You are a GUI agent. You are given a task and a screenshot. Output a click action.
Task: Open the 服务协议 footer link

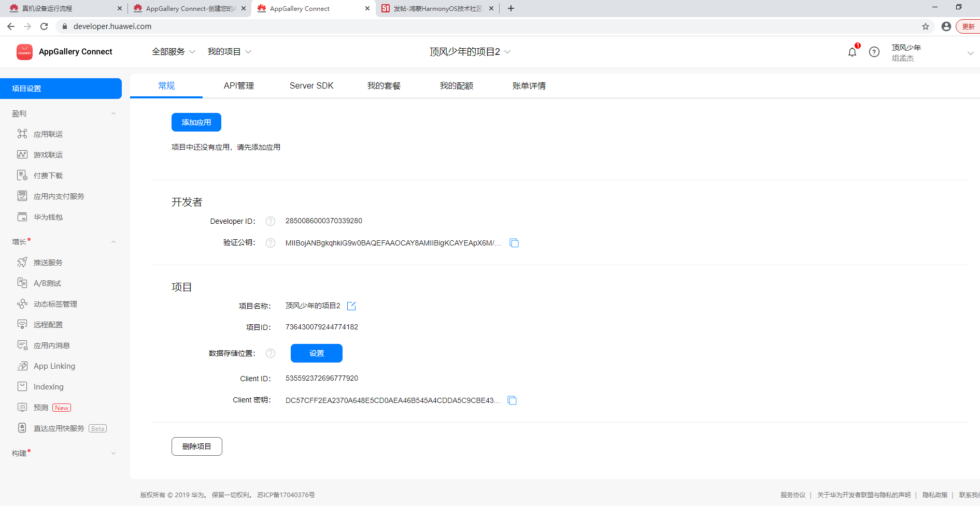pyautogui.click(x=793, y=495)
